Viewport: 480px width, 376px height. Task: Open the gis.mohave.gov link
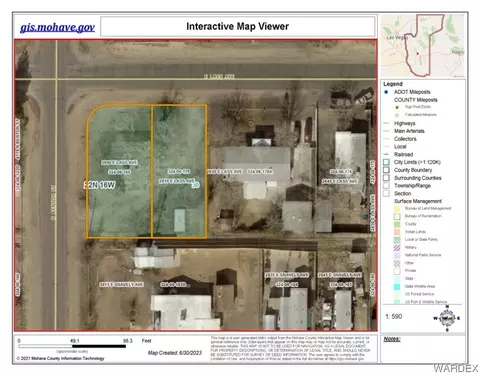click(57, 27)
